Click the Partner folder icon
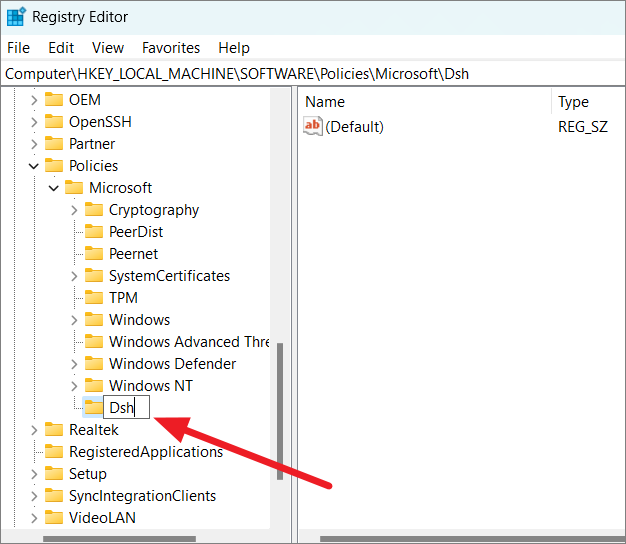 click(54, 143)
